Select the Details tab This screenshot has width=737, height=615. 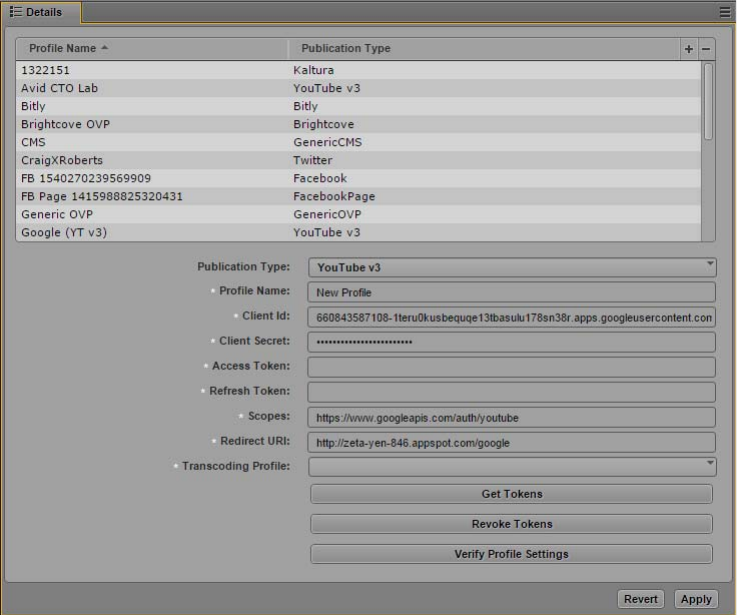41,12
